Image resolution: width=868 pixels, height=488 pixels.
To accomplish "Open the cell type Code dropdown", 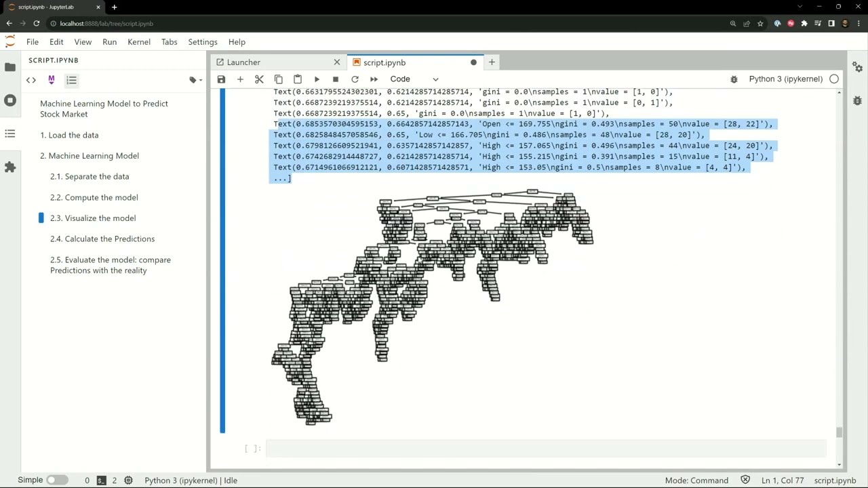I will (x=414, y=79).
